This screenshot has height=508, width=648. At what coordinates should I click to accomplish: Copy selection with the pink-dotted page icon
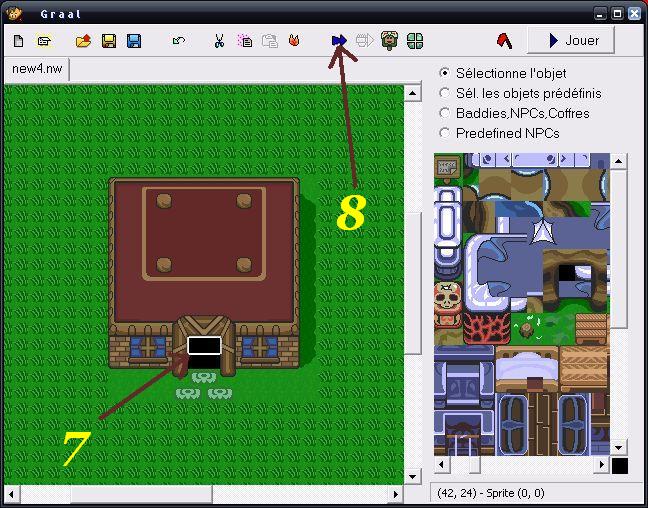245,41
